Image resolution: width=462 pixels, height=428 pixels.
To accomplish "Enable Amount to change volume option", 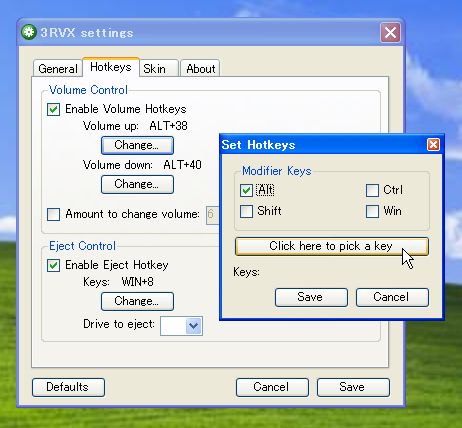I will 53,214.
